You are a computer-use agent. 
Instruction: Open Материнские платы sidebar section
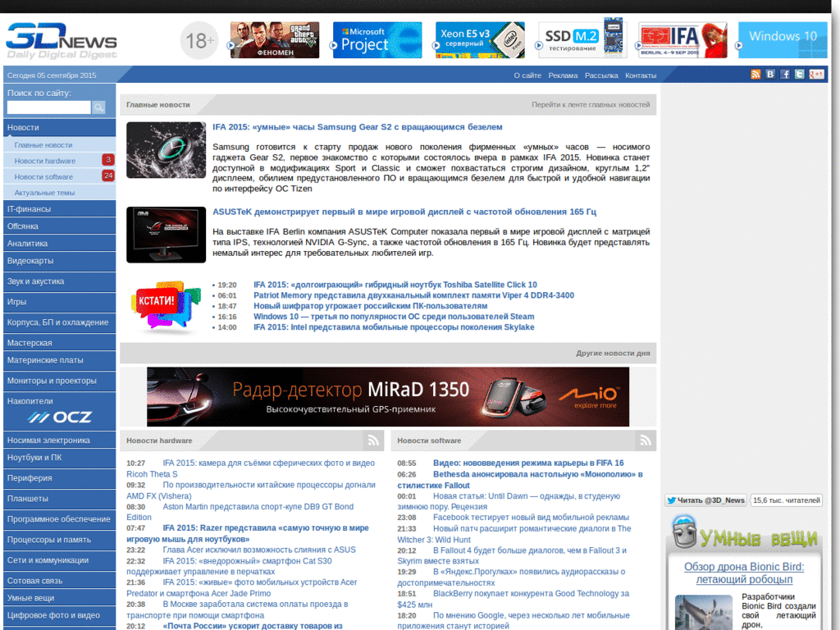(x=59, y=360)
